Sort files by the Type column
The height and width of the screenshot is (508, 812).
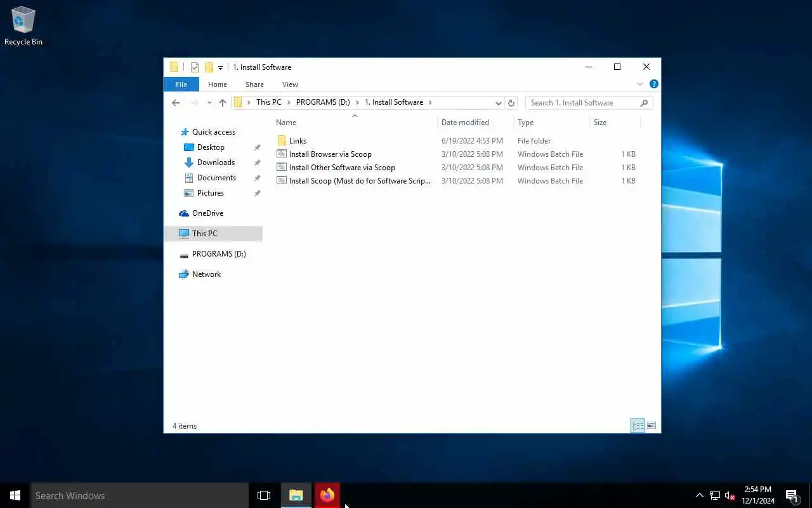(x=551, y=123)
